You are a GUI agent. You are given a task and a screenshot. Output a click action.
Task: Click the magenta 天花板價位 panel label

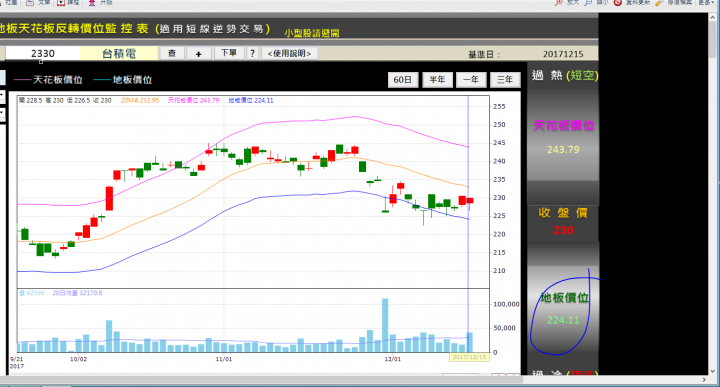[x=564, y=125]
